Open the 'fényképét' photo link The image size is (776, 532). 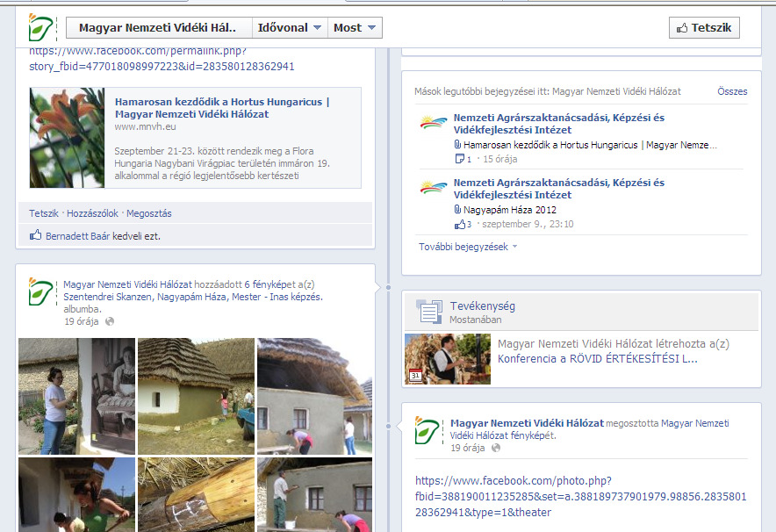pos(531,435)
